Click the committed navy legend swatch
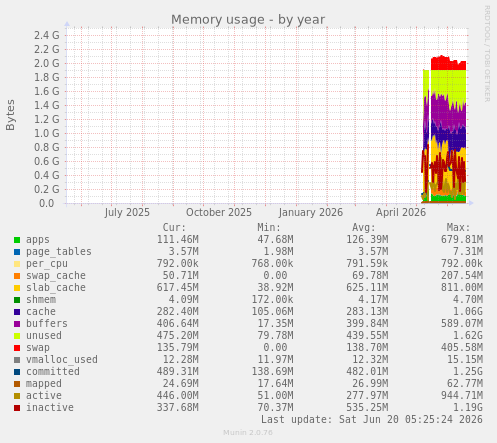The image size is (497, 443). [x=17, y=372]
